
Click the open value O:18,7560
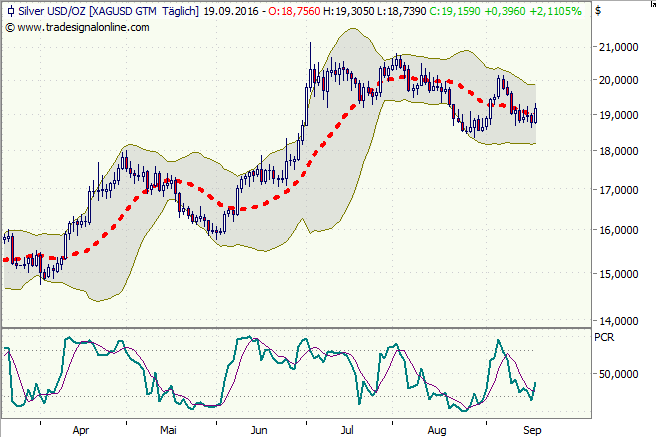[294, 11]
